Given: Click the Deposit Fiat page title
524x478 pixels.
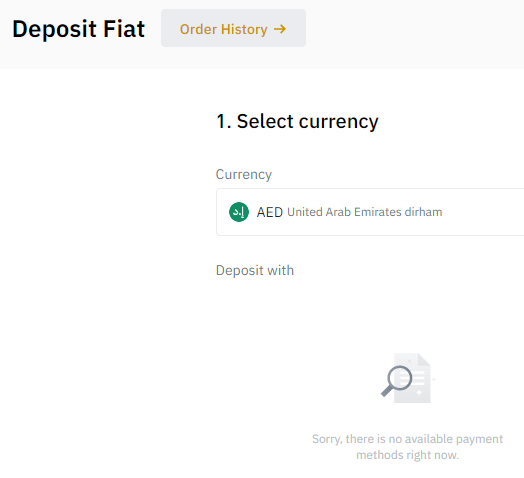Looking at the screenshot, I should click(78, 29).
